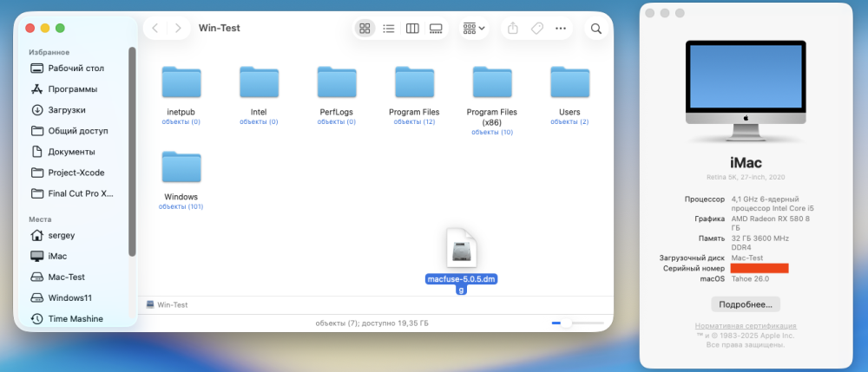Click the Share toolbar icon
The width and height of the screenshot is (868, 372).
(x=513, y=29)
